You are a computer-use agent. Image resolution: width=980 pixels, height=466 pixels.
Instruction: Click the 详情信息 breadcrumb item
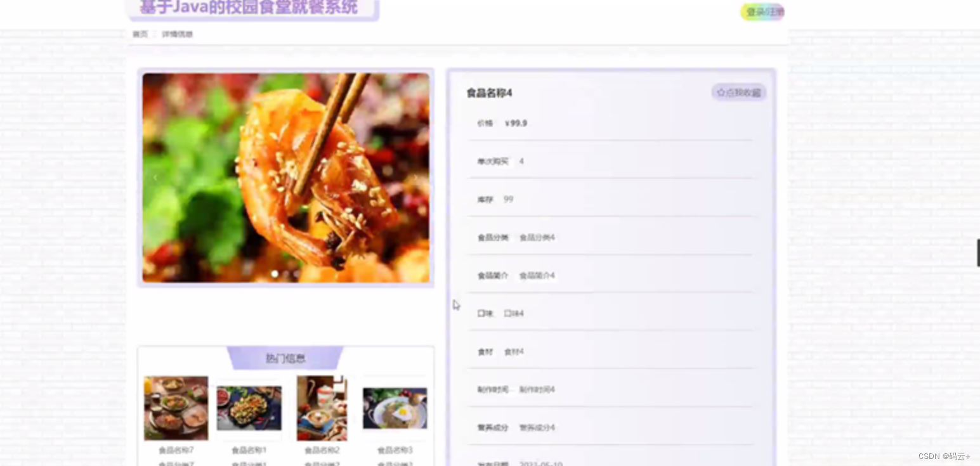(177, 34)
